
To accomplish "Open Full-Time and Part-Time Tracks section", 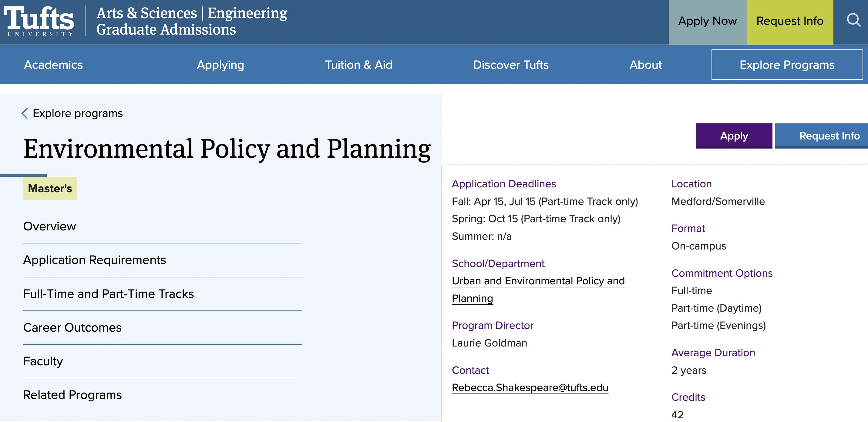I will click(108, 294).
